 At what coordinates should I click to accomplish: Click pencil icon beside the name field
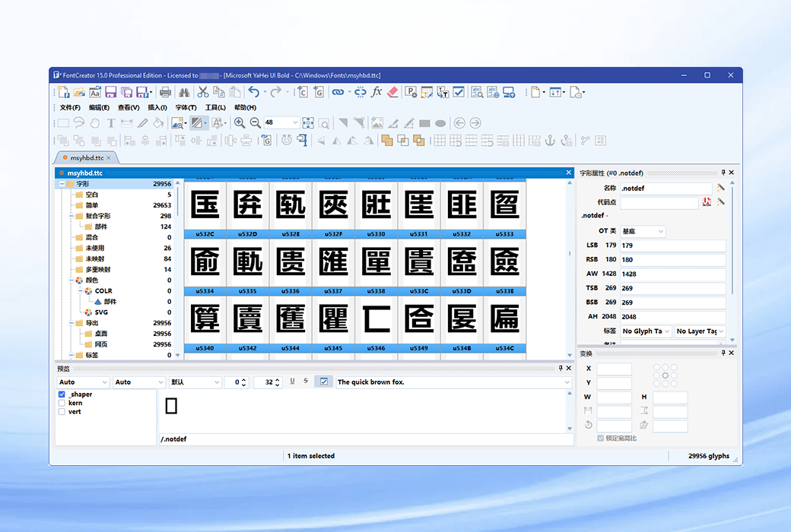click(721, 188)
